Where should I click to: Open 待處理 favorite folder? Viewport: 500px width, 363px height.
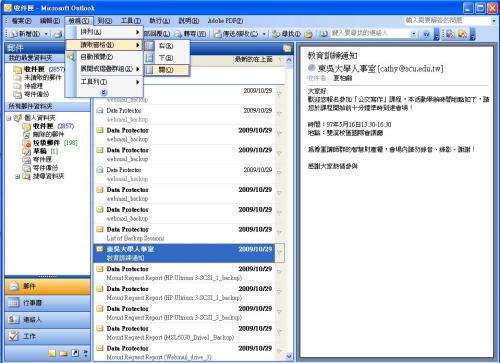pos(28,86)
